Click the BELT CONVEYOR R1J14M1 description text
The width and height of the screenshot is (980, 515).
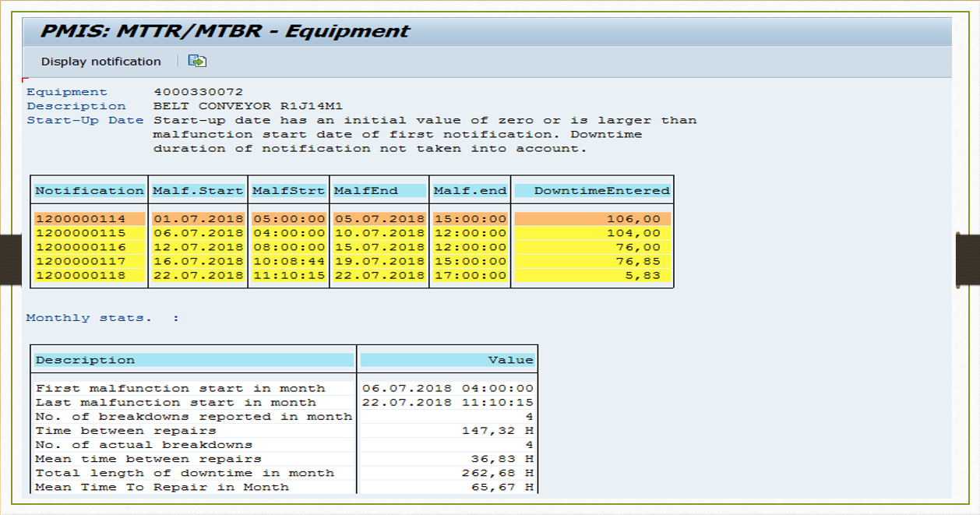tap(248, 106)
